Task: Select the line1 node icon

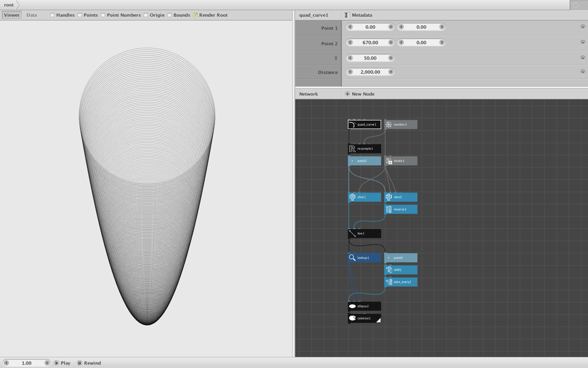Action: (x=352, y=234)
